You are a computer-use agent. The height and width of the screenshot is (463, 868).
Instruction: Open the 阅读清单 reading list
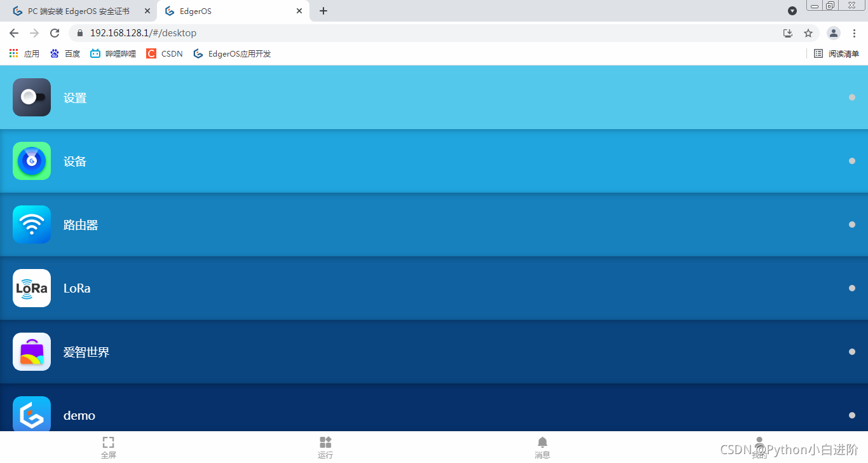[x=837, y=53]
